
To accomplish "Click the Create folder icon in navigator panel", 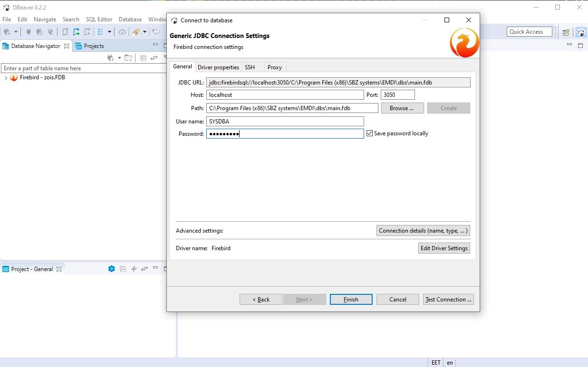I will 128,58.
